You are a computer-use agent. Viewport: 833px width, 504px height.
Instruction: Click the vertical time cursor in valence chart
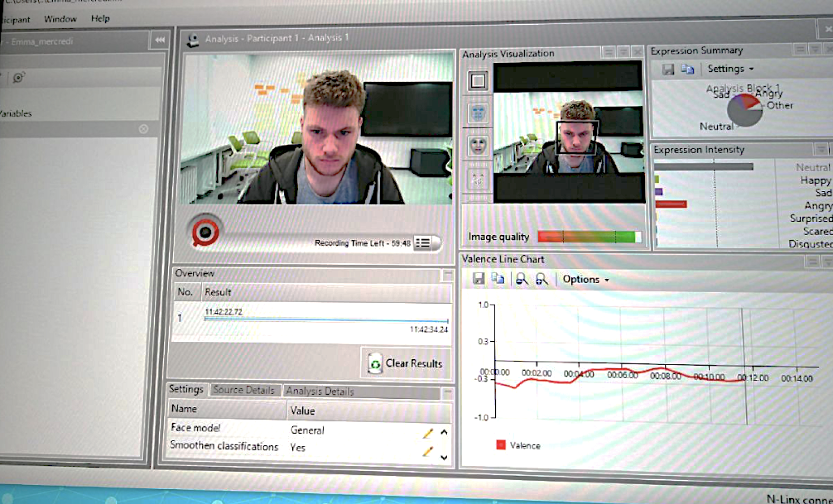744,366
